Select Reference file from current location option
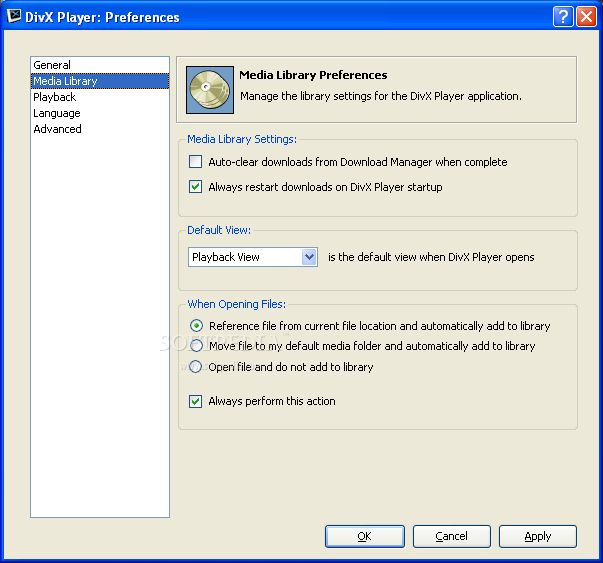Screen dimensions: 603x563 [196, 326]
